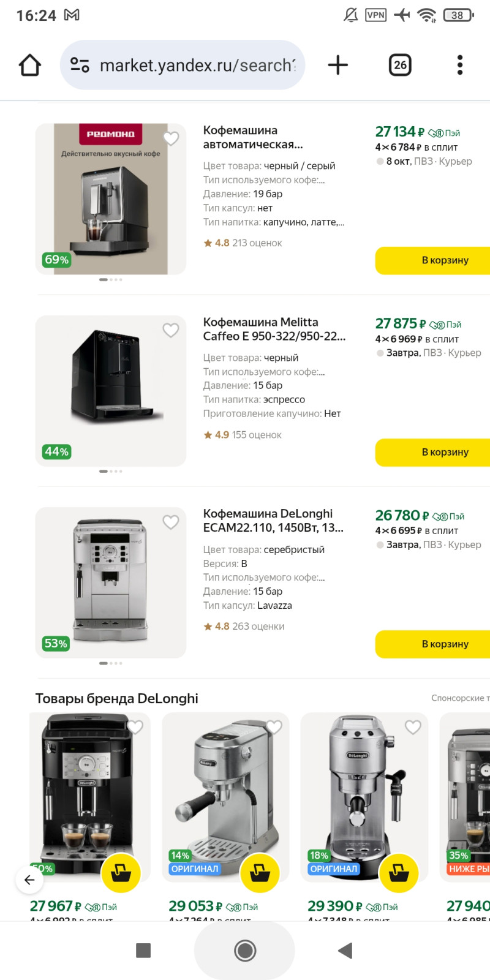This screenshot has width=490, height=980.
Task: Open DeLonghi ECAM22.110 product image
Action: pyautogui.click(x=111, y=582)
